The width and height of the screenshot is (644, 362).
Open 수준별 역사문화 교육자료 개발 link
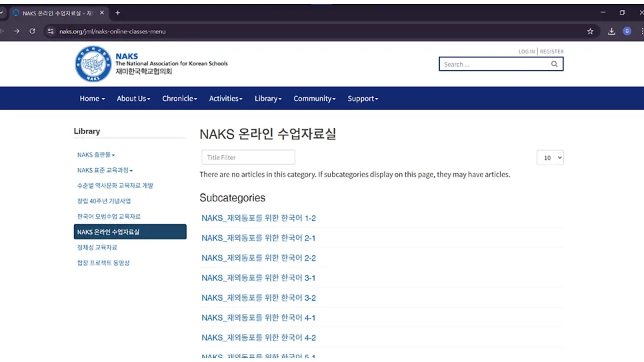[x=115, y=186]
